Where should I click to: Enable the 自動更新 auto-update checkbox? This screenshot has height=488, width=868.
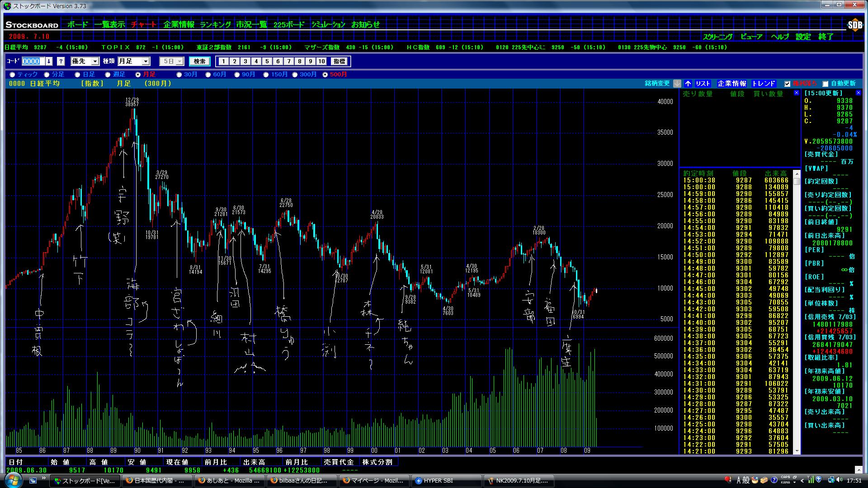click(x=825, y=84)
